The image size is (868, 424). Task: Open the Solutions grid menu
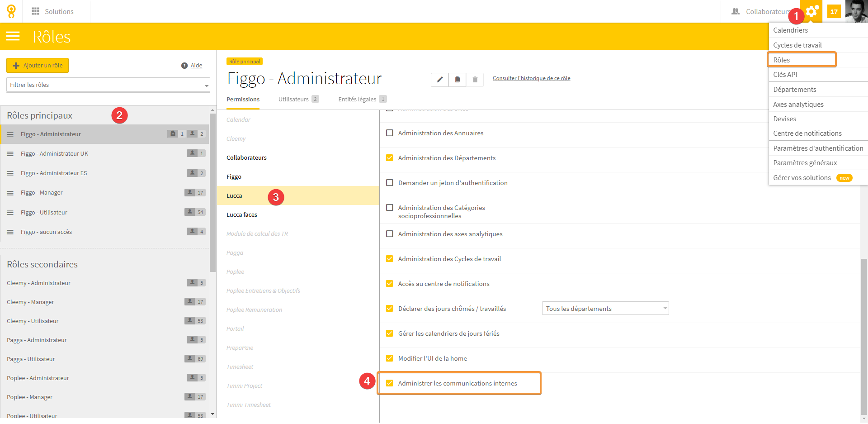pos(52,11)
